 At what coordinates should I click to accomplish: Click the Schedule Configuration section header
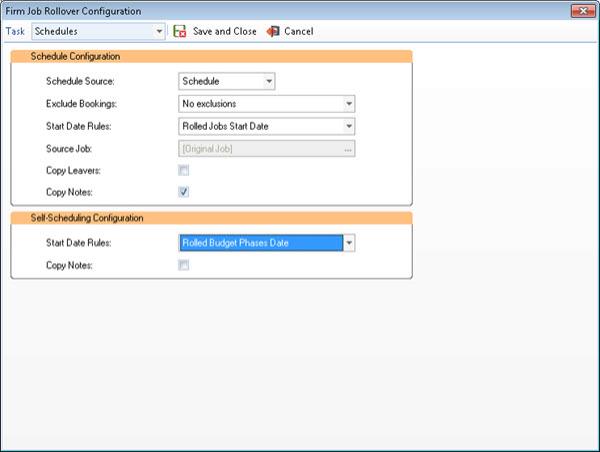pyautogui.click(x=211, y=56)
